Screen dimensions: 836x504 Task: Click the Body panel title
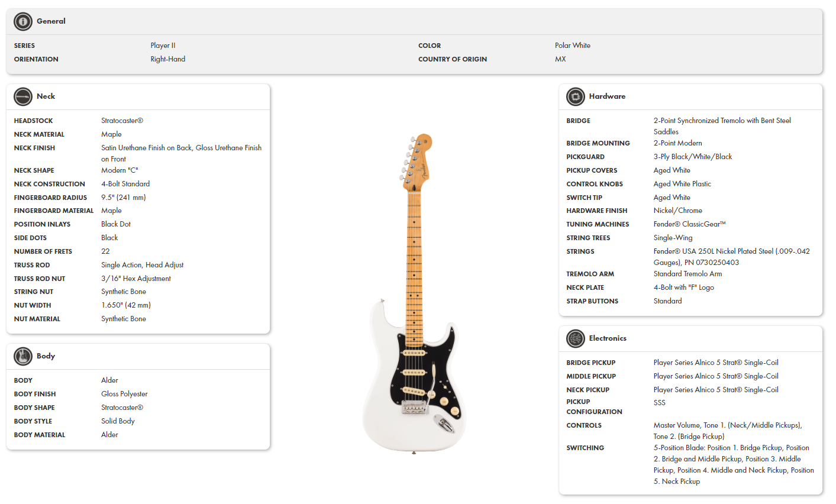[x=46, y=356]
